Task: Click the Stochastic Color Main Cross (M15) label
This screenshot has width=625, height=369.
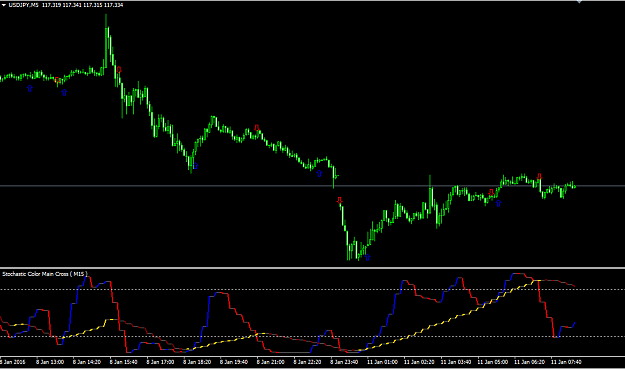Action: (45, 274)
